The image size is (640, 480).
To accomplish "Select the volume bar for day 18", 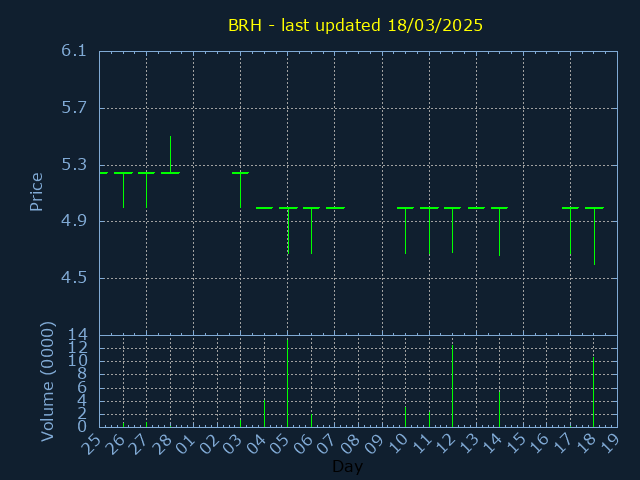I will click(593, 392).
